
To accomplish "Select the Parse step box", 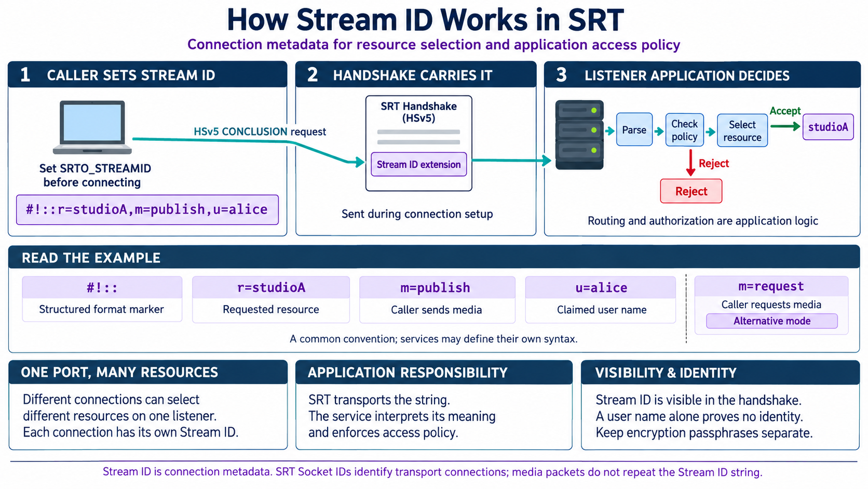I will click(634, 129).
